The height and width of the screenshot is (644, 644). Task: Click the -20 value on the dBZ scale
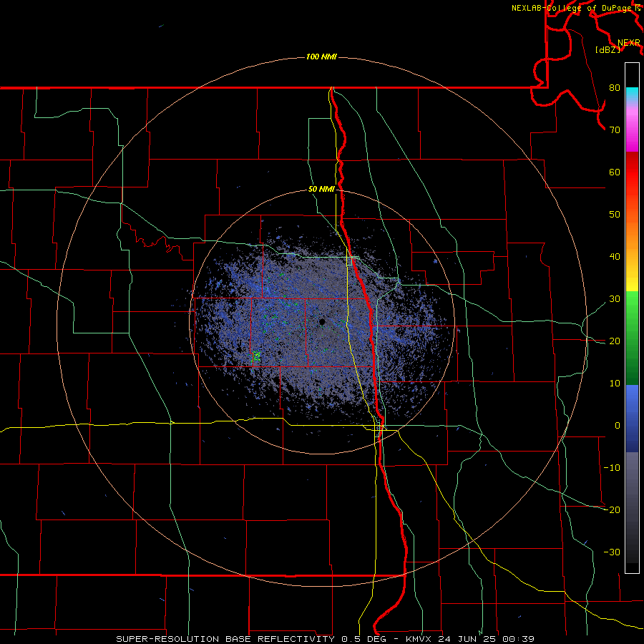coord(612,510)
